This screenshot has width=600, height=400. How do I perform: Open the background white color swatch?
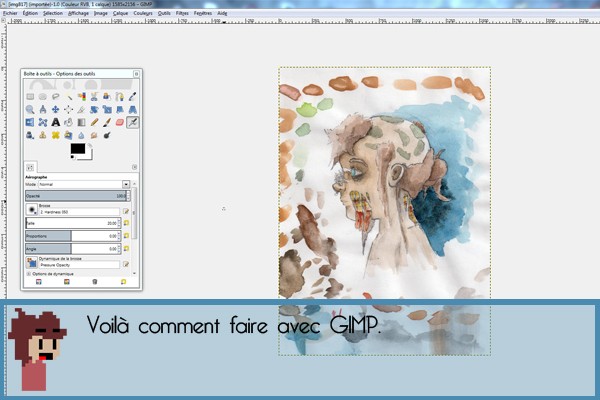pos(89,155)
